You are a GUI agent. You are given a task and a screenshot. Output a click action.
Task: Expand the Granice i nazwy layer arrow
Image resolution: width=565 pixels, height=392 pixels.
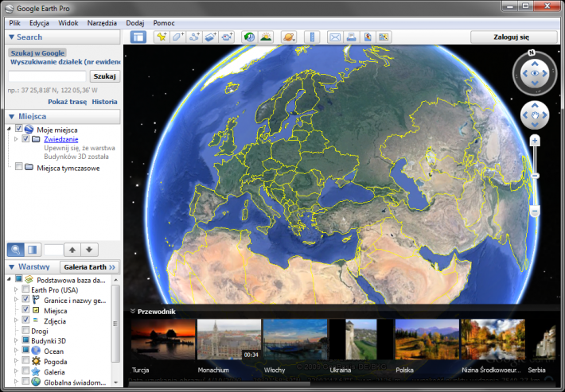click(16, 299)
